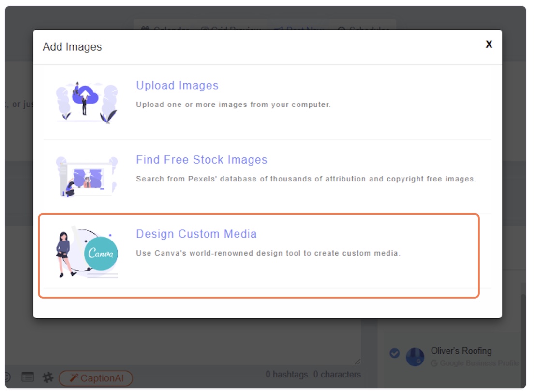Click the Oliver's Roofing profile avatar
Screen dimensions: 536x392
pos(415,357)
